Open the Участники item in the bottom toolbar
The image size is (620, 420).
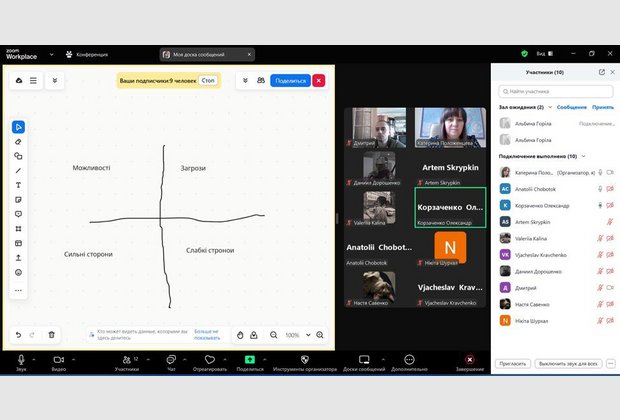point(127,362)
